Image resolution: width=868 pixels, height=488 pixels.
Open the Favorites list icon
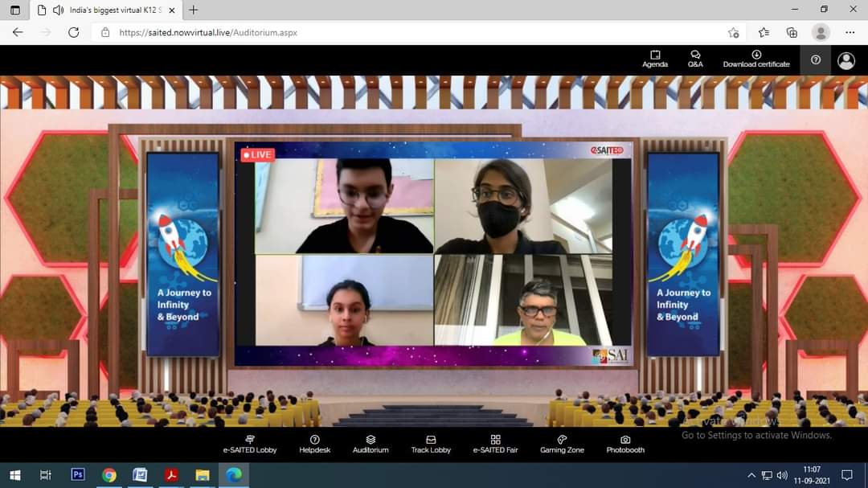tap(764, 33)
